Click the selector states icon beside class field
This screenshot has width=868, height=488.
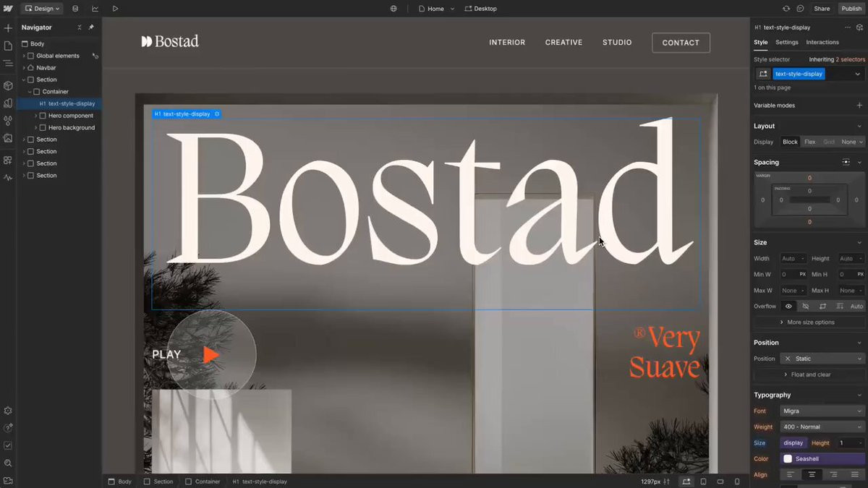tap(762, 74)
